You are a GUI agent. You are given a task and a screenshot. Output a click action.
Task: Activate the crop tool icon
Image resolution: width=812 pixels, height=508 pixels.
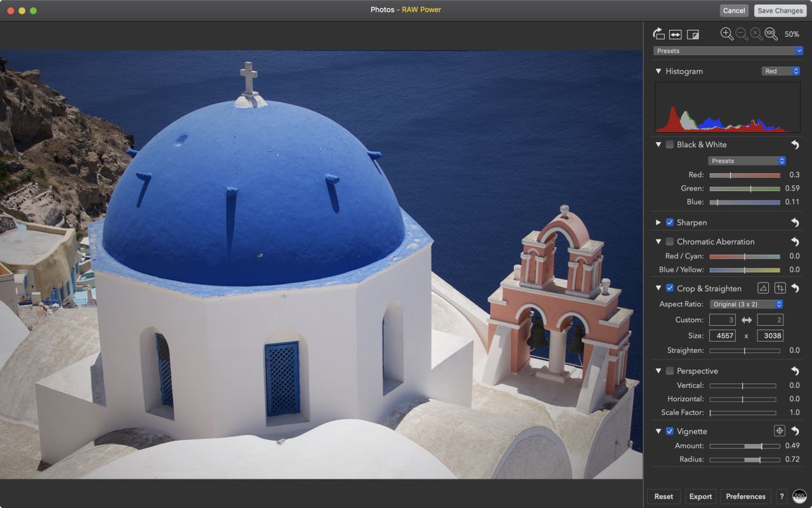780,288
